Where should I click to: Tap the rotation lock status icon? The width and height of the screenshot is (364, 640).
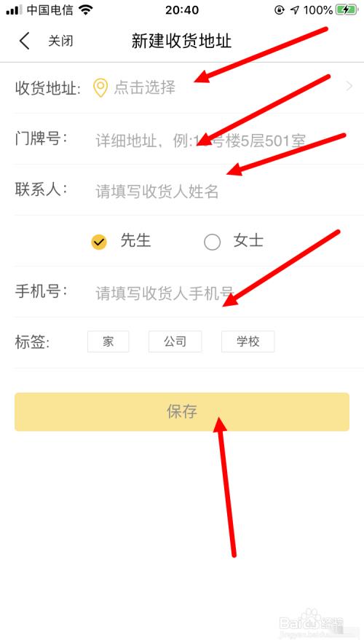(279, 10)
